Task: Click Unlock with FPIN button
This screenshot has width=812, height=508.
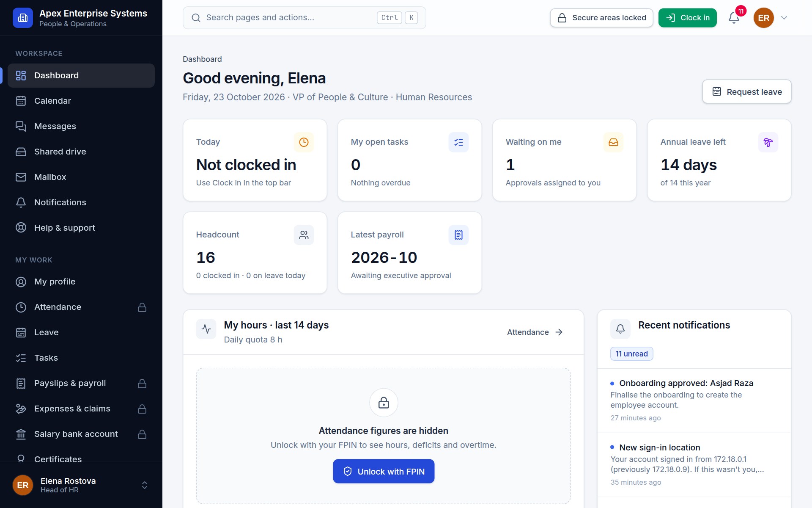Action: pos(384,471)
